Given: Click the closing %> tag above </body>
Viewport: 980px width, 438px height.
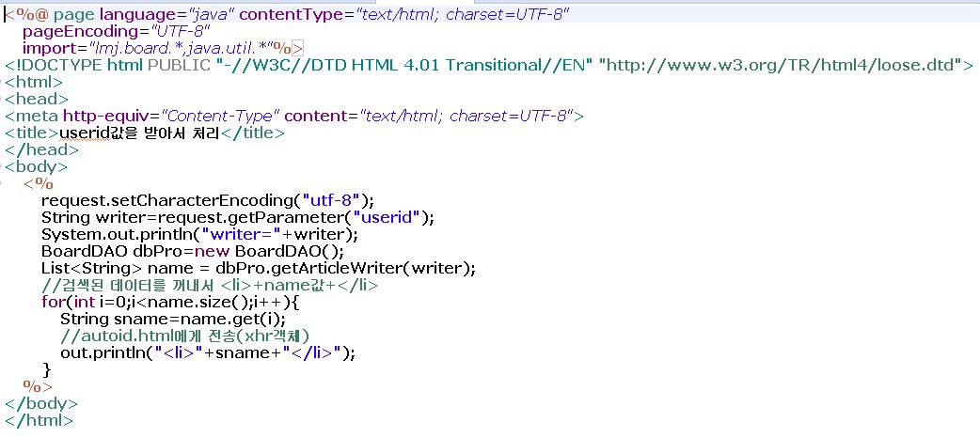Looking at the screenshot, I should 39,386.
